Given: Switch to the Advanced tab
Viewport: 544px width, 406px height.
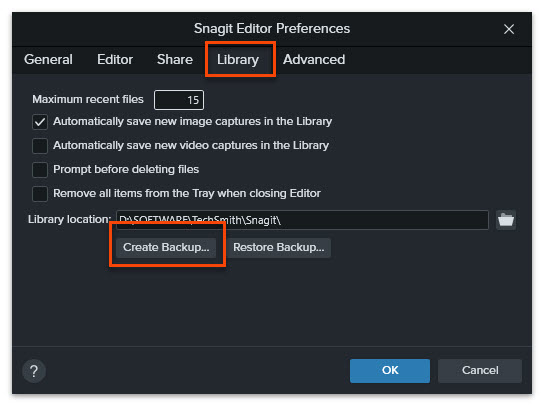Looking at the screenshot, I should (x=314, y=59).
